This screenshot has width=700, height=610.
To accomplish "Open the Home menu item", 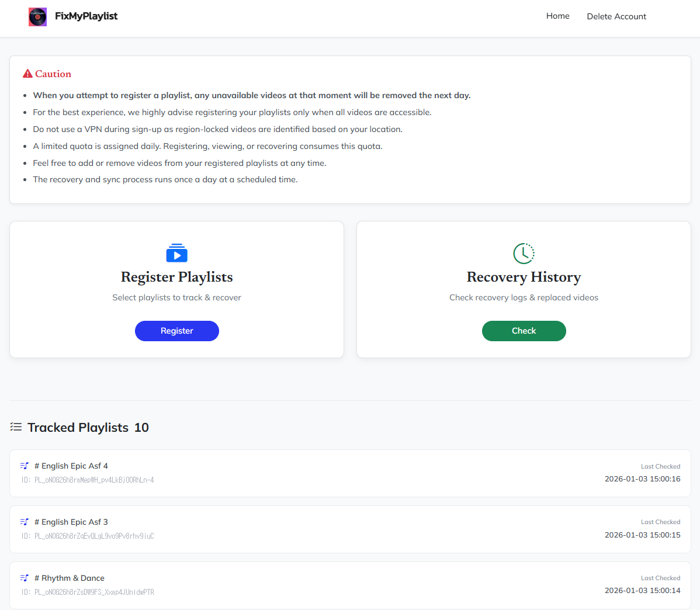I will tap(557, 16).
